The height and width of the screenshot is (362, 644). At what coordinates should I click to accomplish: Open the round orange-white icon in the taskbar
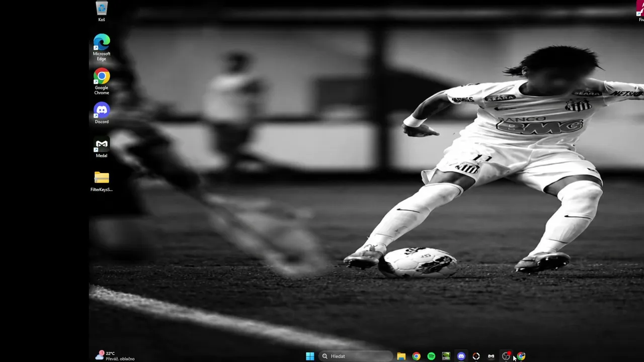click(x=476, y=356)
